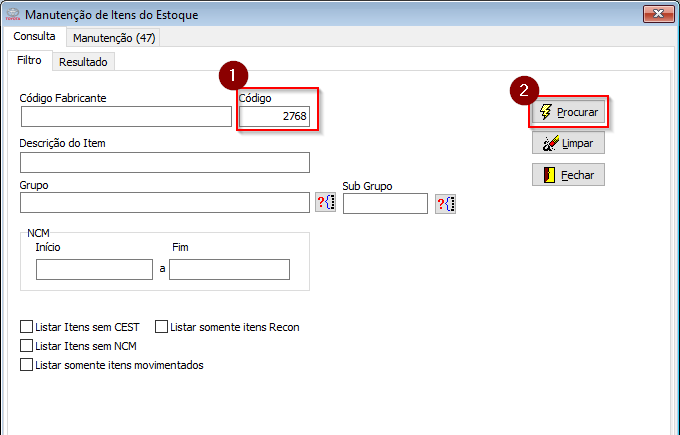Click the Grupo lookup icon
680x435 pixels.
[x=325, y=203]
